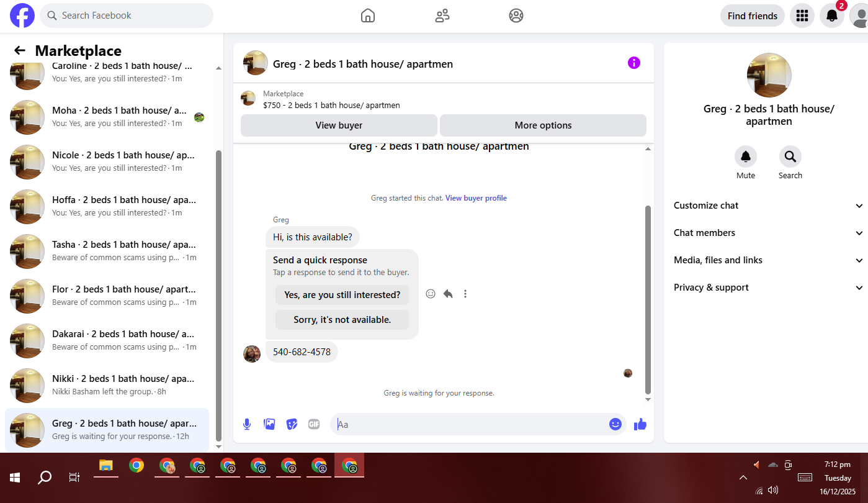Choose a sticker from the sticker icon
868x503 pixels.
pyautogui.click(x=292, y=424)
